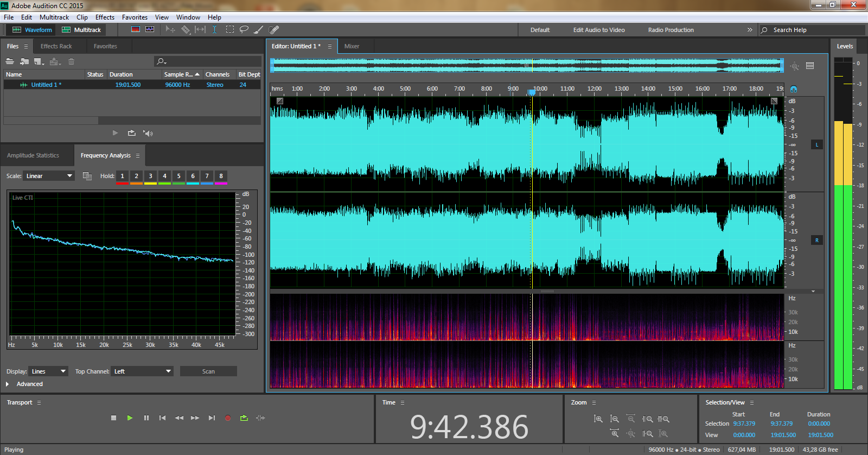
Task: Click the Open File folder icon
Action: [10, 61]
